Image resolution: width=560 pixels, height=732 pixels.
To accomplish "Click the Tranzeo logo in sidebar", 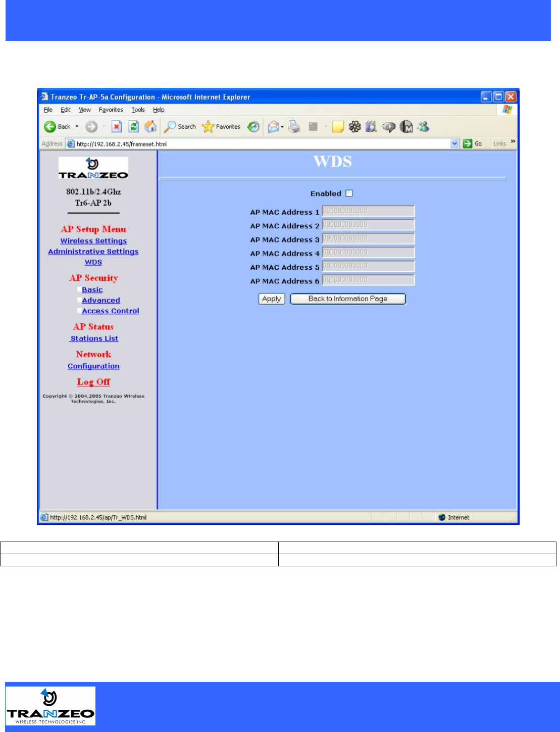I will pos(93,168).
